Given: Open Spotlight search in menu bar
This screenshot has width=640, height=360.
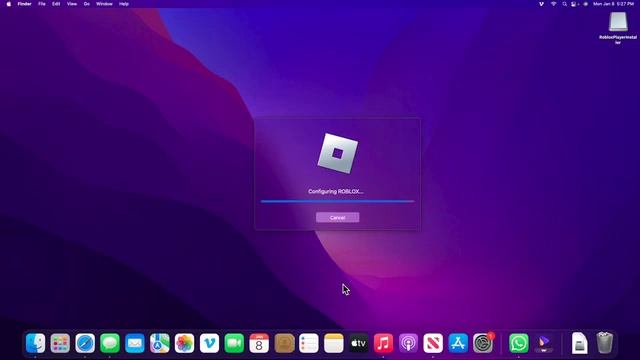Looking at the screenshot, I should pos(564,4).
